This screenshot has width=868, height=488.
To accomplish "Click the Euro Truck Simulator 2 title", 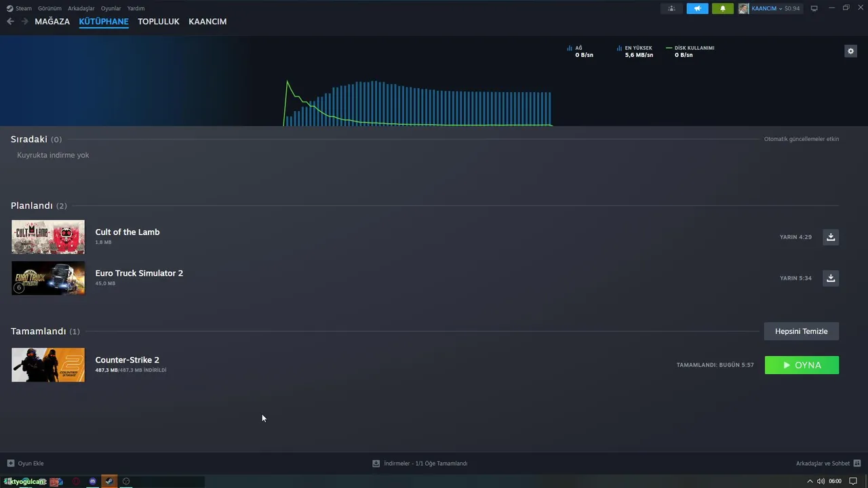I will 139,273.
